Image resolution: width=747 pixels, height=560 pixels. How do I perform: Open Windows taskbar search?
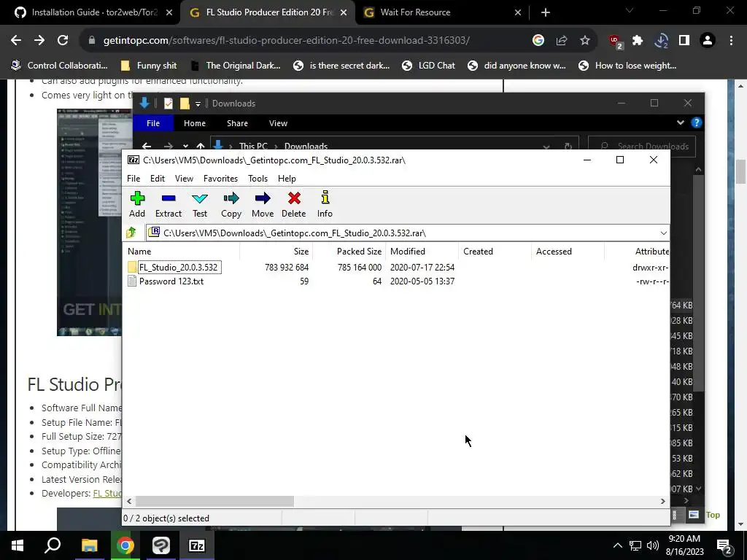click(x=53, y=545)
